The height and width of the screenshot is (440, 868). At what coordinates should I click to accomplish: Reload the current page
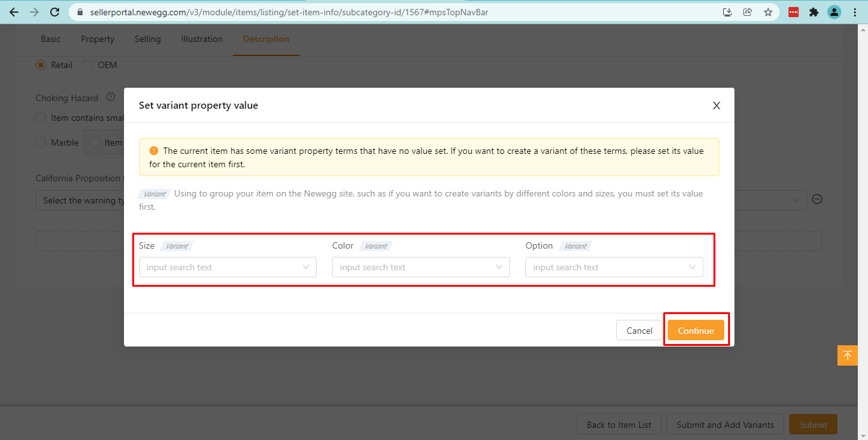tap(55, 12)
